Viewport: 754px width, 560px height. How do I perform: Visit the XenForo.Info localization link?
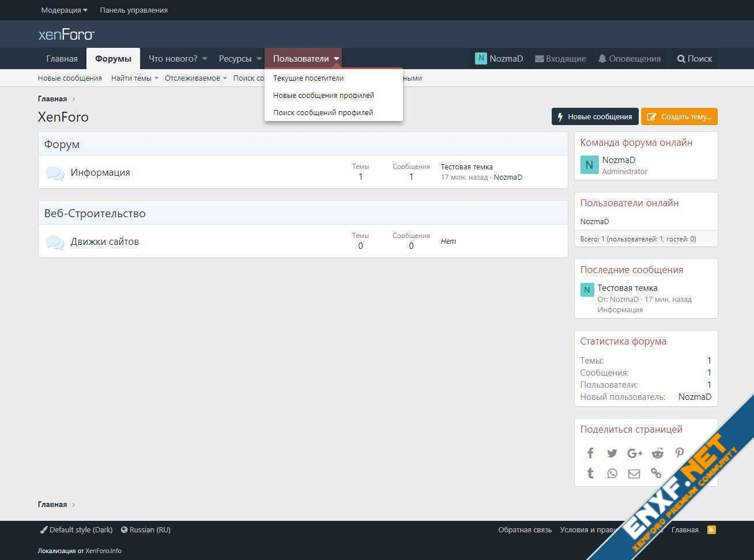tap(104, 551)
